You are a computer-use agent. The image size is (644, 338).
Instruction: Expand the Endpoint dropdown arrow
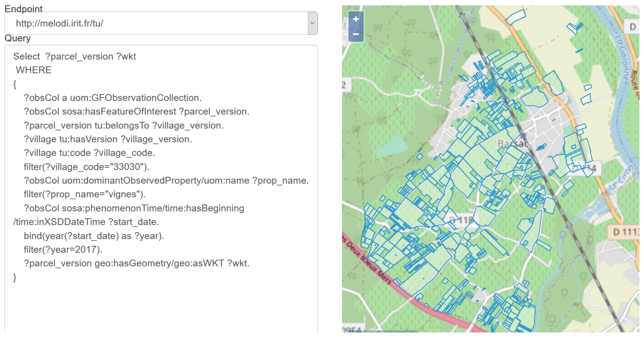[312, 23]
